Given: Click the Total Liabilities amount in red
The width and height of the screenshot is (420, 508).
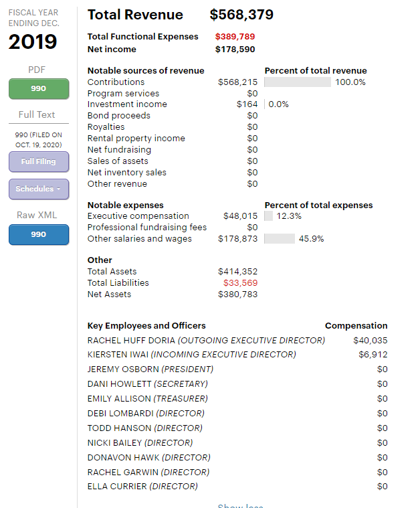Looking at the screenshot, I should [x=240, y=283].
